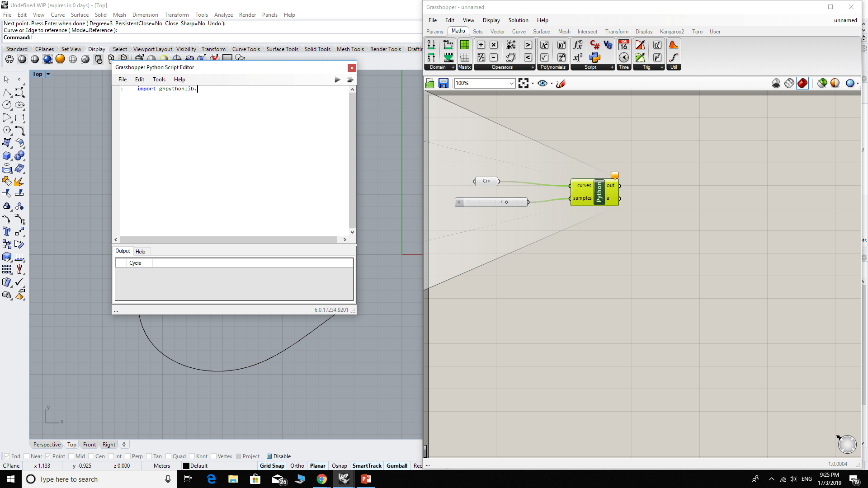The image size is (868, 488).
Task: Toggle the End osnap checkbox
Action: (x=7, y=456)
